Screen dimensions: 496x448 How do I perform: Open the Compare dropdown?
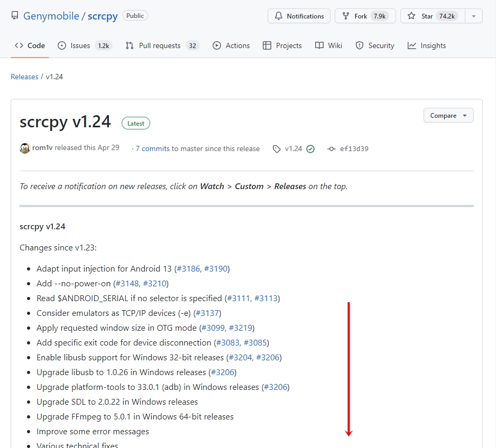tap(448, 115)
